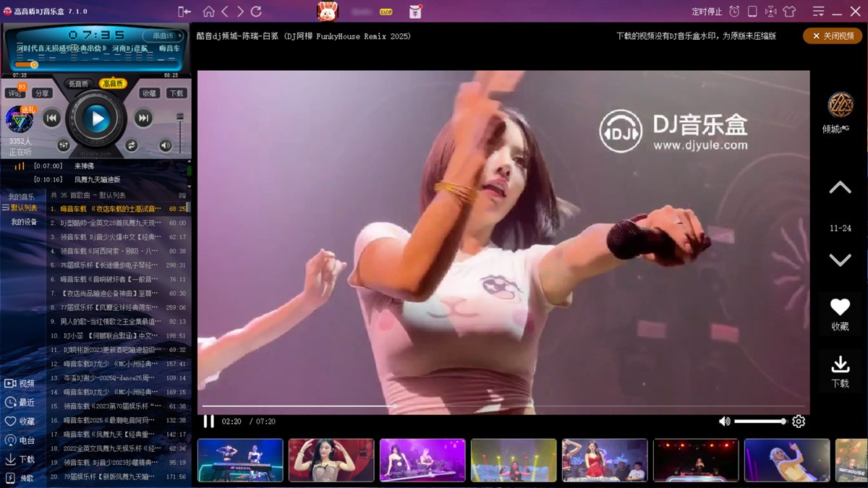
Task: Open 视频 section in left sidebar
Action: click(x=20, y=384)
